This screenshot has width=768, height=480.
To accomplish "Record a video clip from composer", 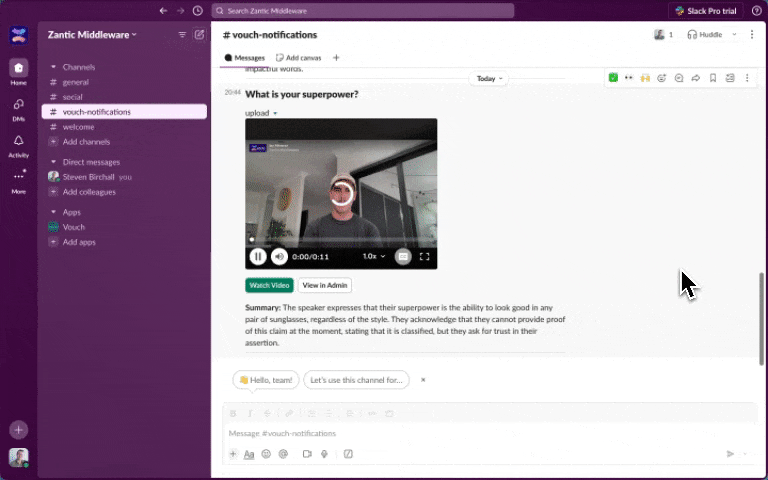I will [x=307, y=454].
